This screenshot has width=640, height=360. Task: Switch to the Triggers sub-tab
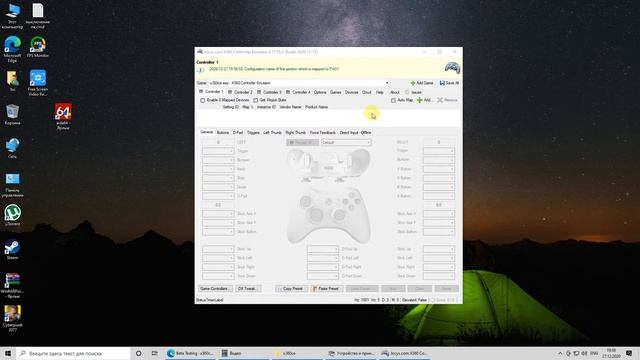coord(253,133)
